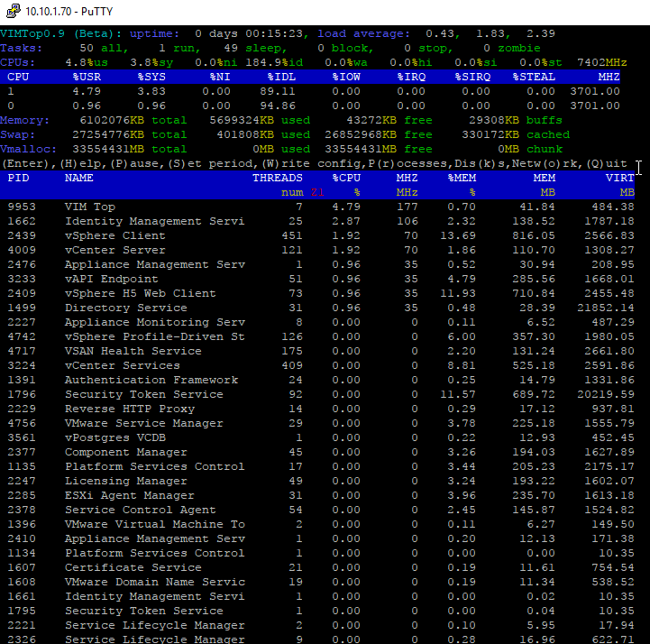This screenshot has width=650, height=644.
Task: Click the uptime value 00:15:23
Action: coord(274,33)
